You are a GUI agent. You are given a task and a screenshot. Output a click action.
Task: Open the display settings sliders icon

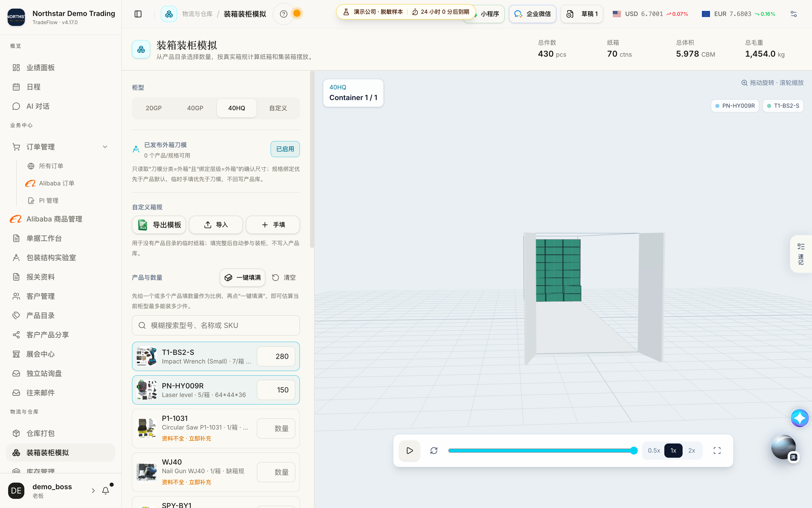click(793, 14)
